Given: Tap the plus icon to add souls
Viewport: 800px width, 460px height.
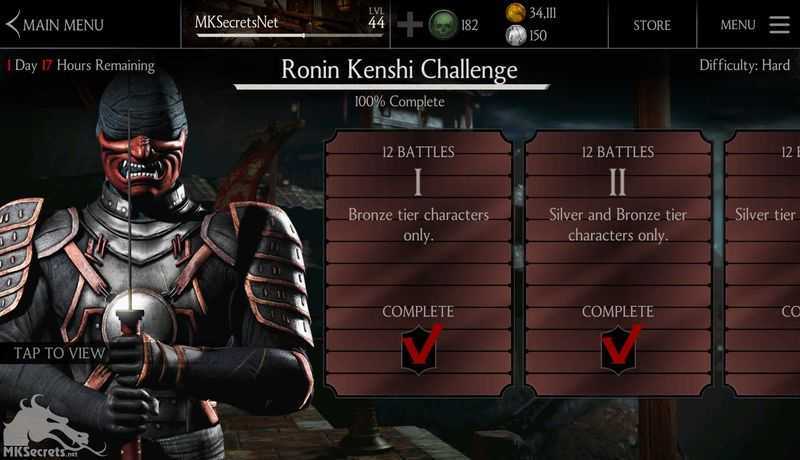Looking at the screenshot, I should pyautogui.click(x=410, y=24).
